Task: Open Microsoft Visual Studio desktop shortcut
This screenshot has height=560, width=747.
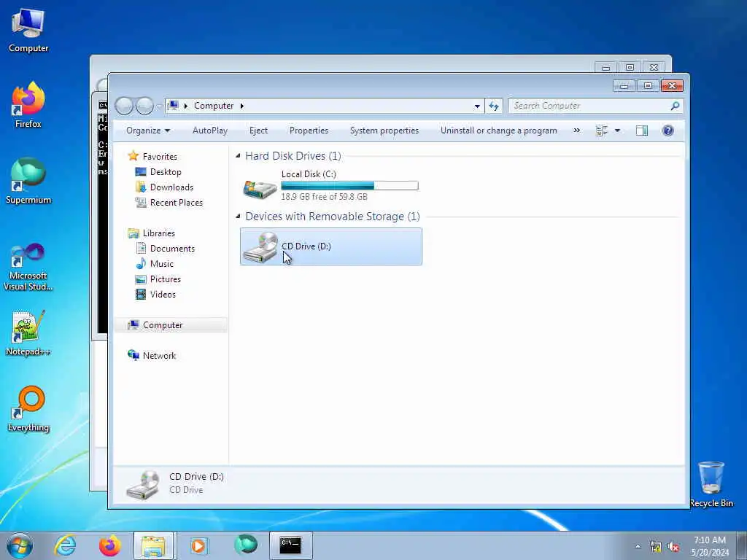Action: pyautogui.click(x=28, y=267)
